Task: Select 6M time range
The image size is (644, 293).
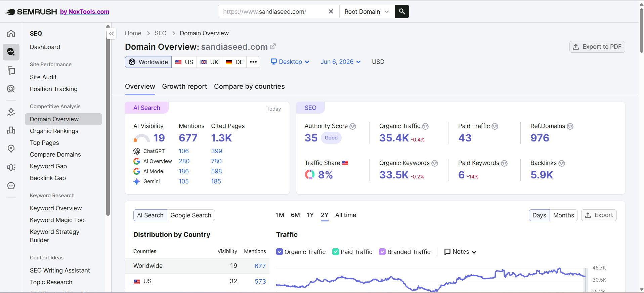Action: (x=295, y=215)
